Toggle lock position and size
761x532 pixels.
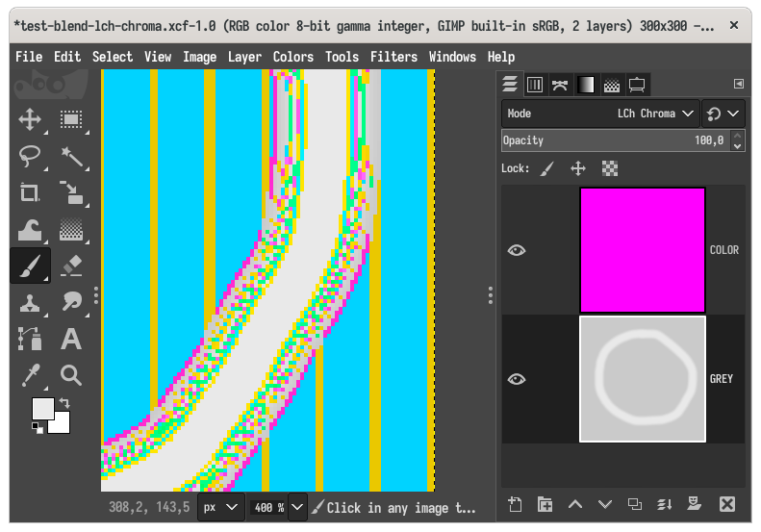coord(578,169)
